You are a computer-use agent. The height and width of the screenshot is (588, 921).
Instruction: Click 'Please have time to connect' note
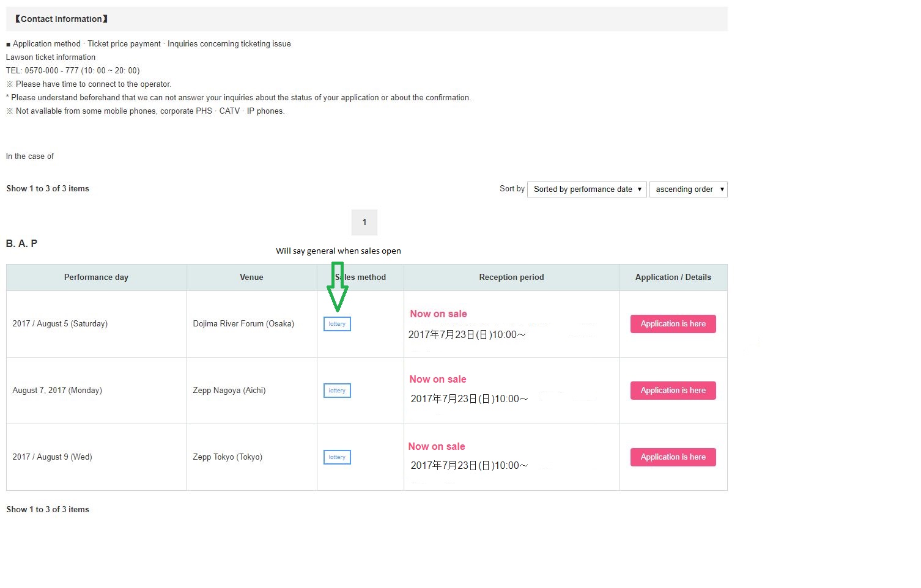click(x=89, y=84)
